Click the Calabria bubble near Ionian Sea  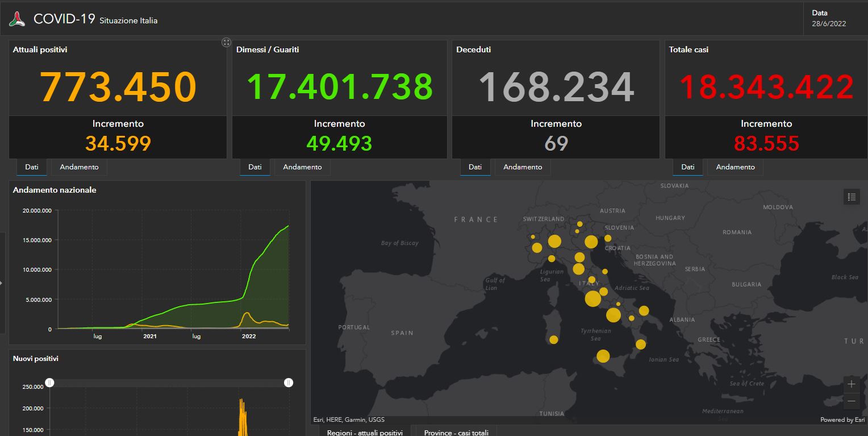click(x=641, y=344)
